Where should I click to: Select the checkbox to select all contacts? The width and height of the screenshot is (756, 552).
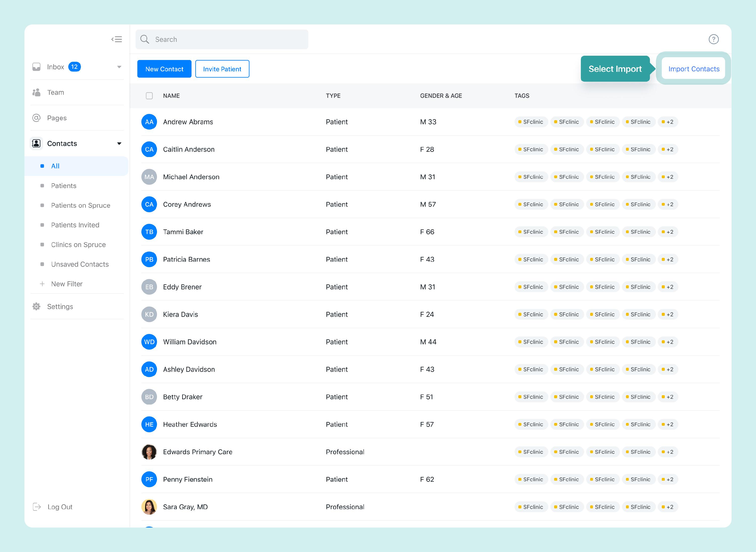click(149, 96)
